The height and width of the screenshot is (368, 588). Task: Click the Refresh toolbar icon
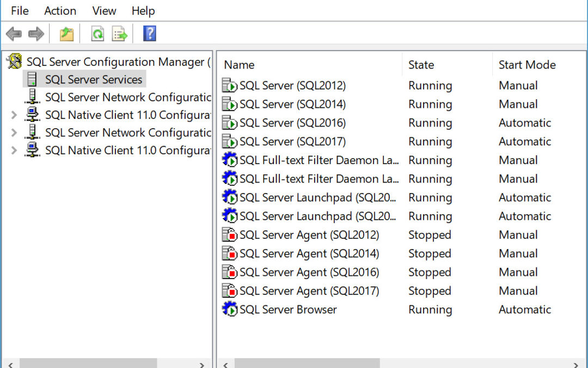(x=97, y=34)
